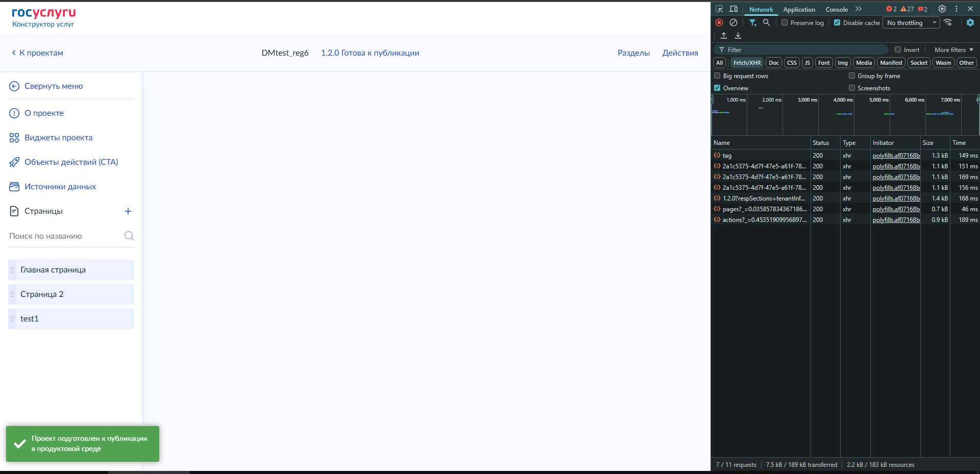Viewport: 980px width, 474px height.
Task: Click the Виджеты проекта grid icon
Action: 14,138
